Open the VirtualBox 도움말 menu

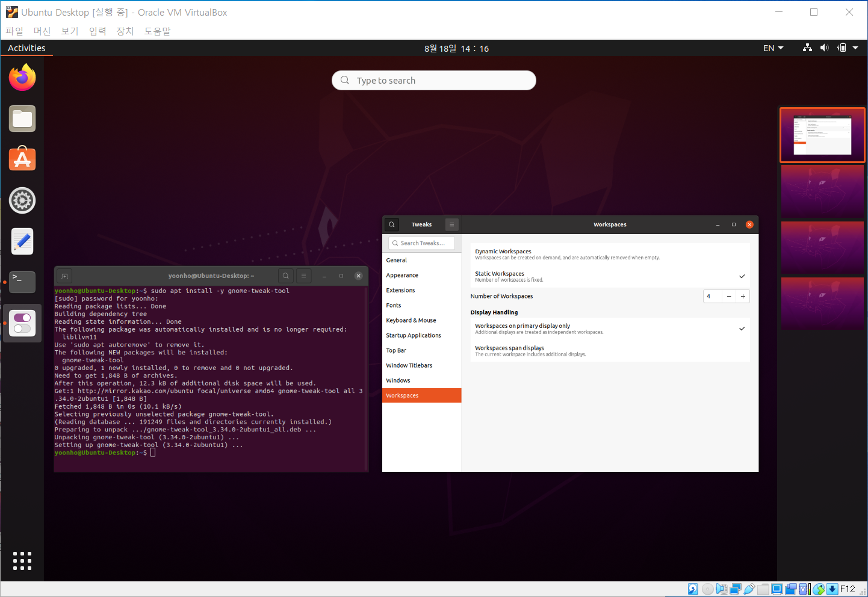(157, 31)
